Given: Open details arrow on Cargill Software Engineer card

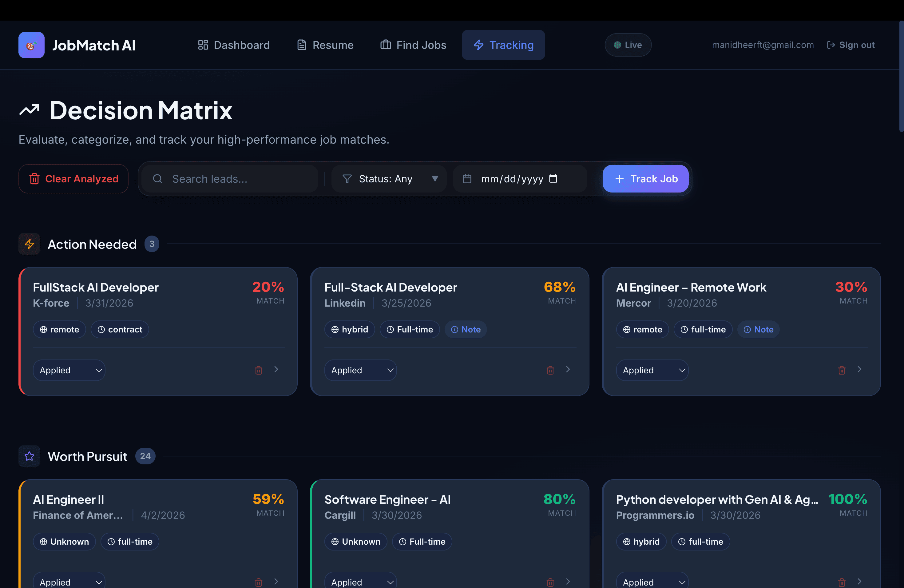Looking at the screenshot, I should click(x=568, y=582).
